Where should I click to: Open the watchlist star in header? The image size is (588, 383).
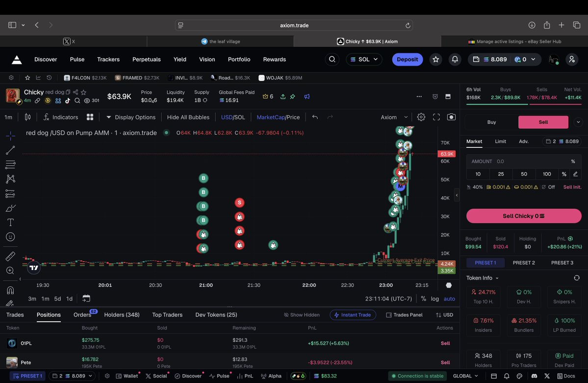[436, 59]
